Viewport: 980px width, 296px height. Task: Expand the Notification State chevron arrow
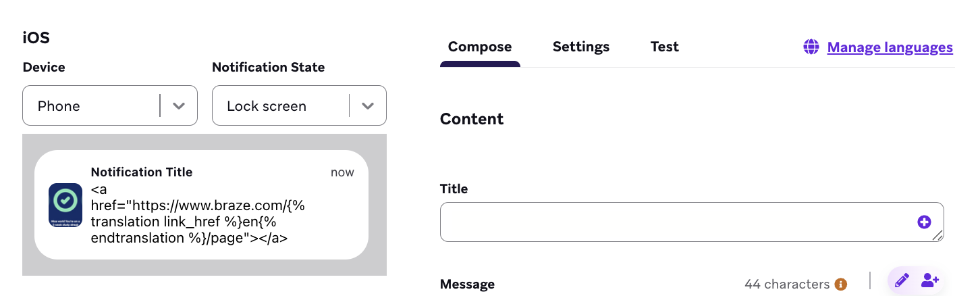(x=368, y=106)
